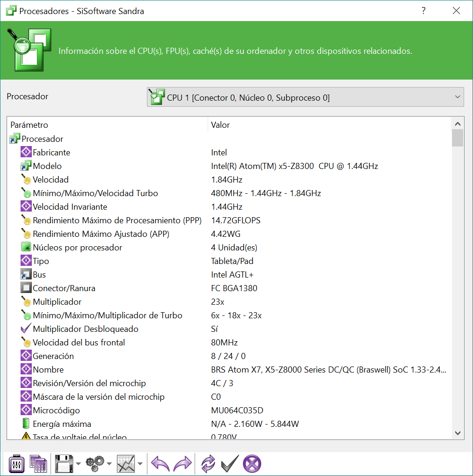This screenshot has width=473, height=476.
Task: Click the chart graph toolbar icon
Action: [126, 463]
